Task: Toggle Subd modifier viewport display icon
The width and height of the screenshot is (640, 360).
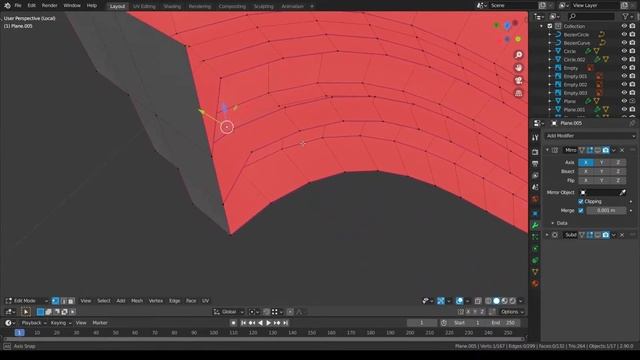Action: click(x=598, y=235)
